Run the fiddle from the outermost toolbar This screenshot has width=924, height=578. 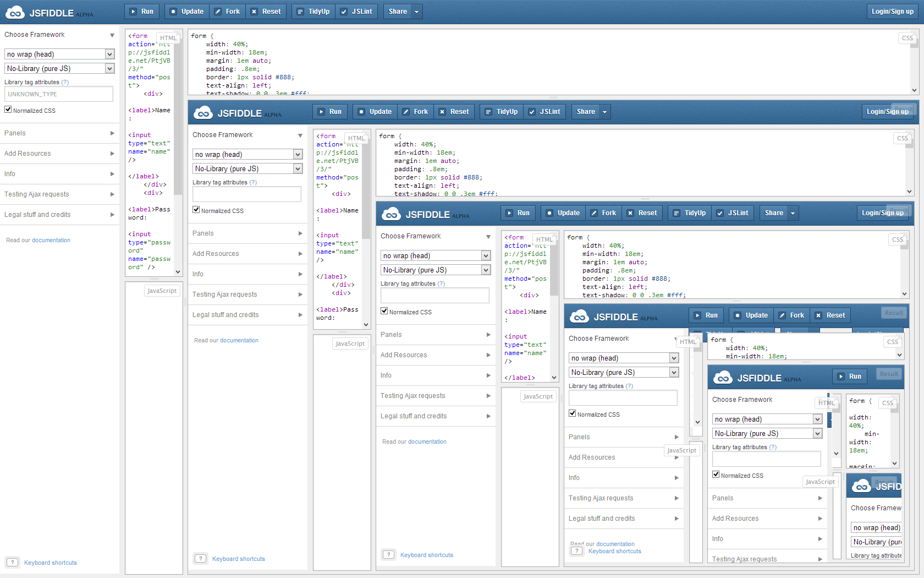[142, 12]
